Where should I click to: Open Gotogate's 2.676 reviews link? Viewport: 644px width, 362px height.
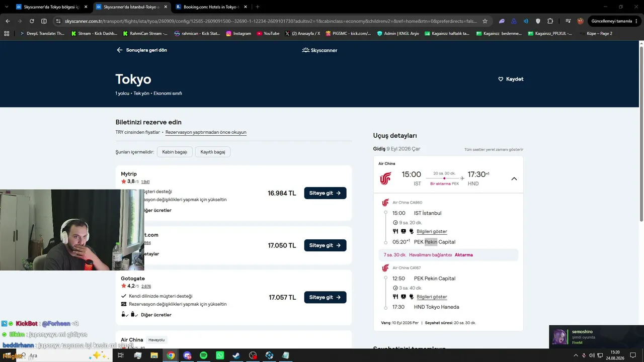(x=146, y=286)
